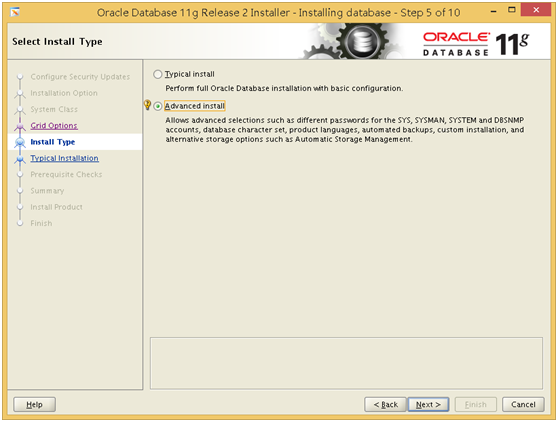Click the 'Select Install Type' heading
Image resolution: width=558 pixels, height=422 pixels.
point(57,42)
